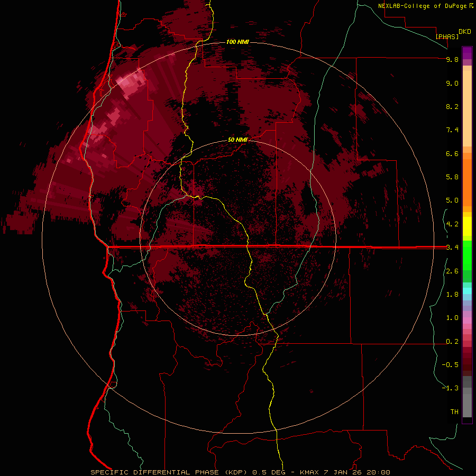The image size is (476, 476).
Task: Click the 9.0 value on the color scale
Action: (452, 83)
